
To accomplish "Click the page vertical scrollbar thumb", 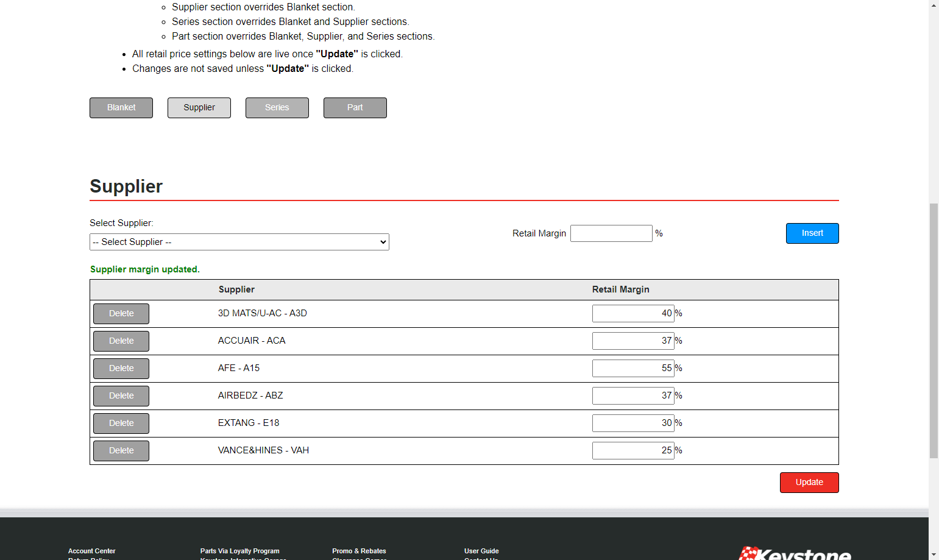I will [934, 331].
